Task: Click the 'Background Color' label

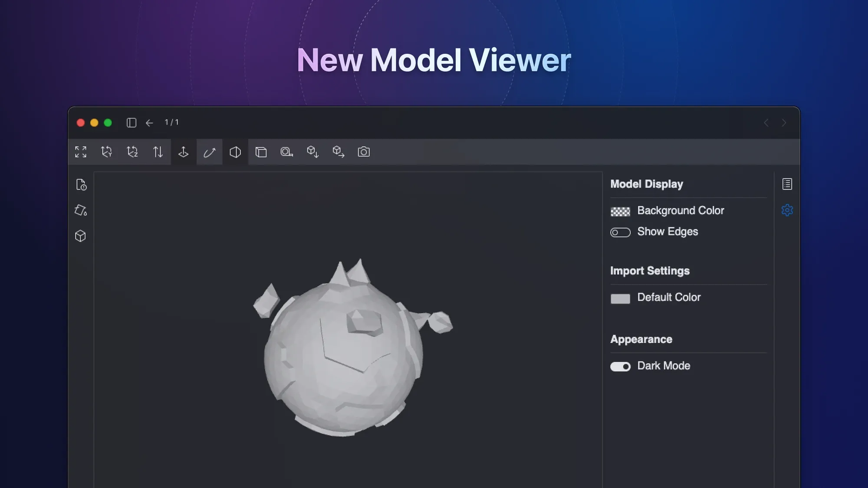Action: [681, 210]
